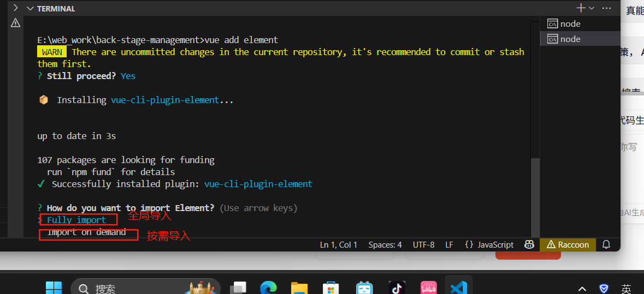644x294 pixels.
Task: Open TikTok from the taskbar
Action: (397, 288)
